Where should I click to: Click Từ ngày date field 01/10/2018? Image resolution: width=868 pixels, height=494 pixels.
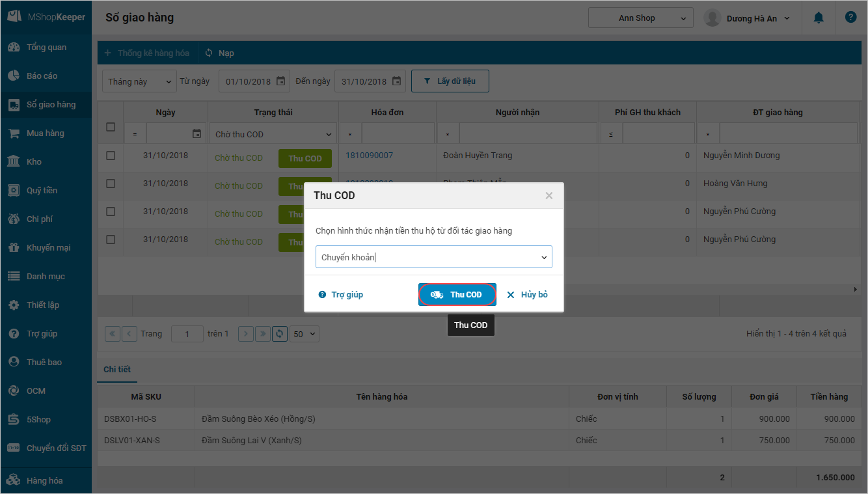click(254, 81)
